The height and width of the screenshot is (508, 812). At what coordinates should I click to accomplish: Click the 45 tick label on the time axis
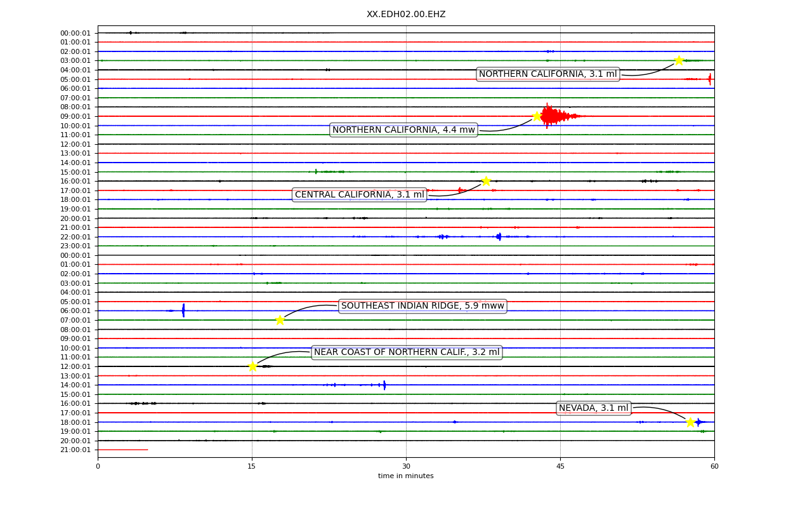560,467
